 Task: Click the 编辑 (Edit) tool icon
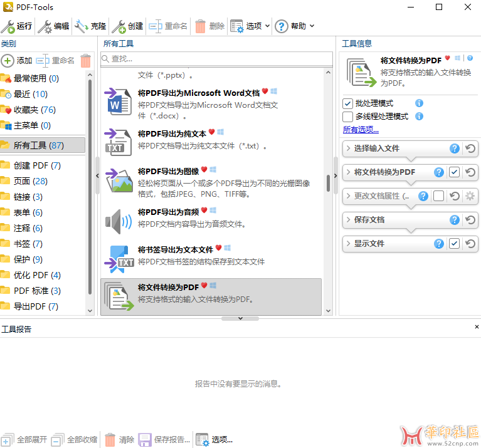point(45,26)
